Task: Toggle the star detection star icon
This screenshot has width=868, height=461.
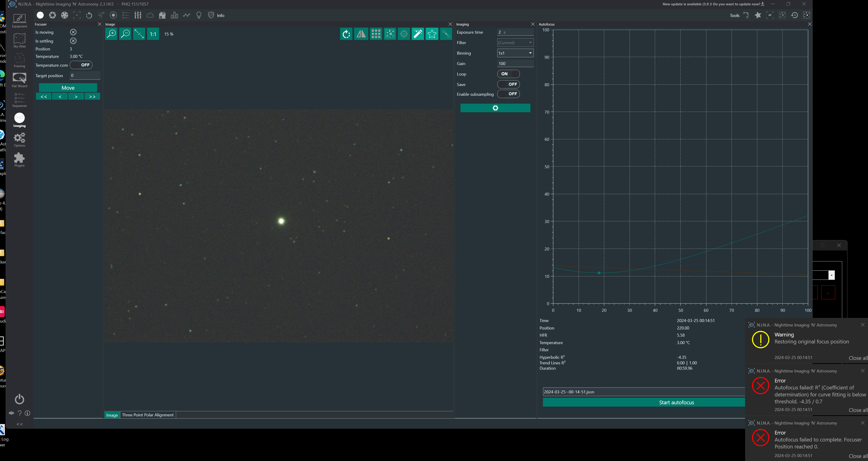Action: click(x=432, y=34)
